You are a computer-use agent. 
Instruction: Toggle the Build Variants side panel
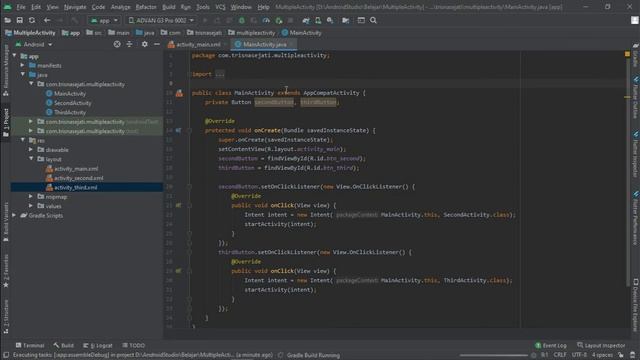click(x=6, y=222)
